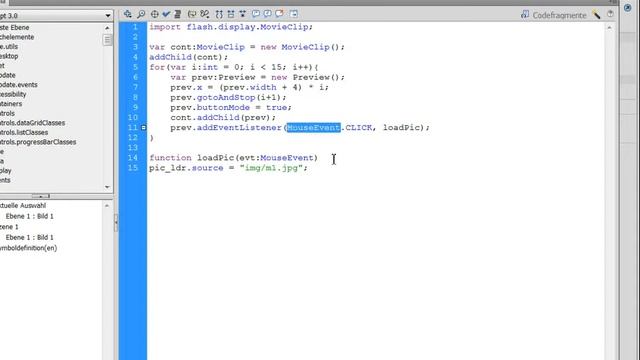
Task: Open the Find magnifier tool
Action: (141, 14)
